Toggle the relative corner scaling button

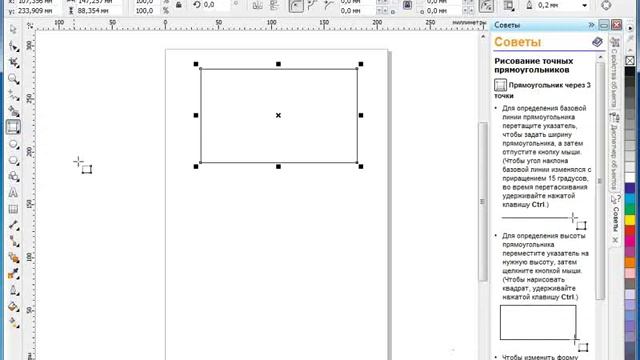486,6
